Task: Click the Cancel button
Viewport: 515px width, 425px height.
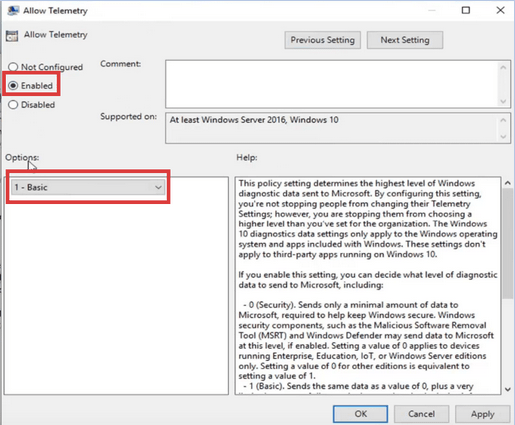Action: pyautogui.click(x=421, y=414)
